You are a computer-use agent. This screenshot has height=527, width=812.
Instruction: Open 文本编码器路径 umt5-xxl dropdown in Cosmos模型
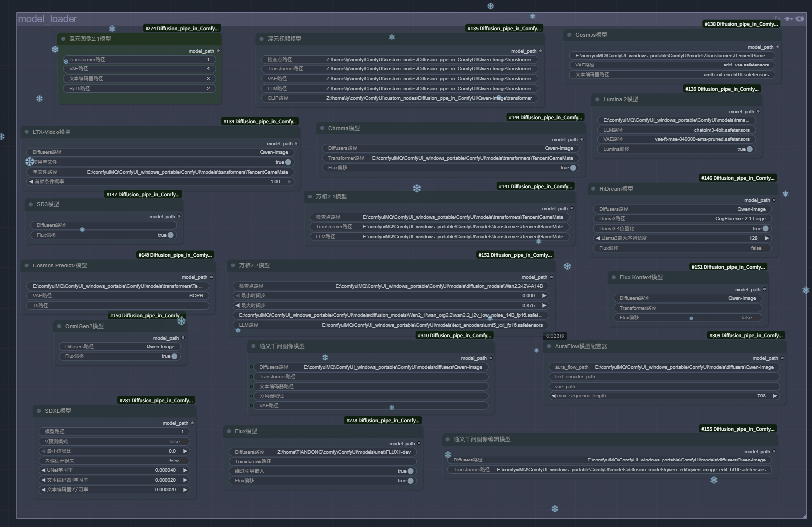pos(672,75)
